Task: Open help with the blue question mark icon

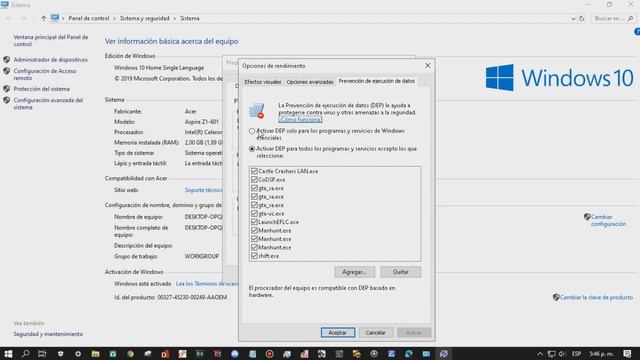Action: (637, 32)
